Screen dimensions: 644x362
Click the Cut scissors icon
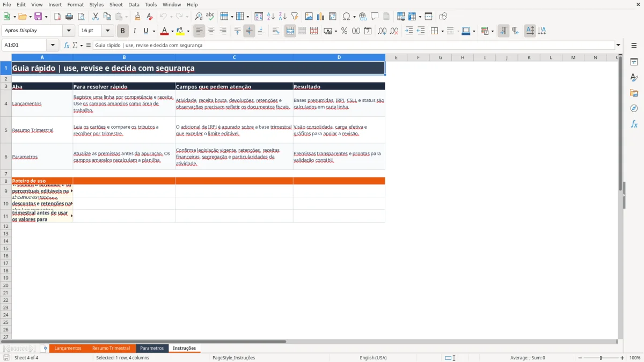[95, 17]
